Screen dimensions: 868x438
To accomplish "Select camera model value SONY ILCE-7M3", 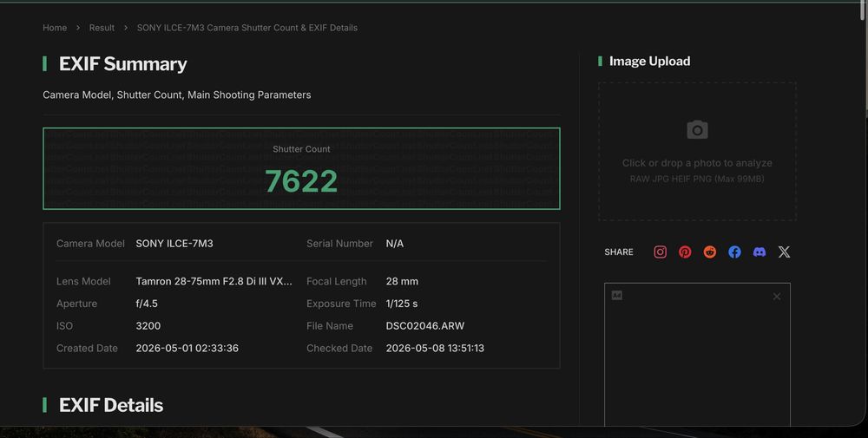I will coord(174,244).
